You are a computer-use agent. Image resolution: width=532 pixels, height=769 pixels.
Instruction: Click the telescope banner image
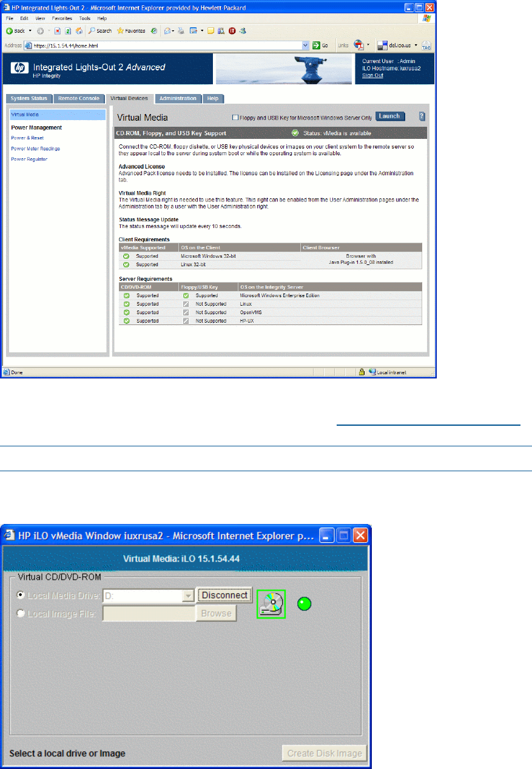[283, 69]
